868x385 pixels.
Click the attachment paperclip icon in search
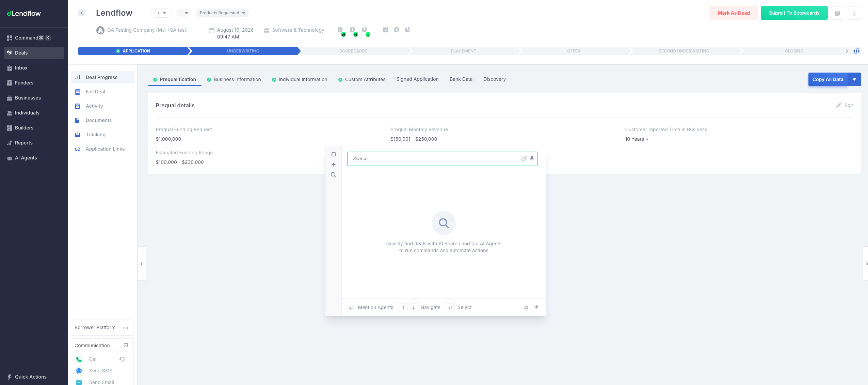click(x=524, y=158)
